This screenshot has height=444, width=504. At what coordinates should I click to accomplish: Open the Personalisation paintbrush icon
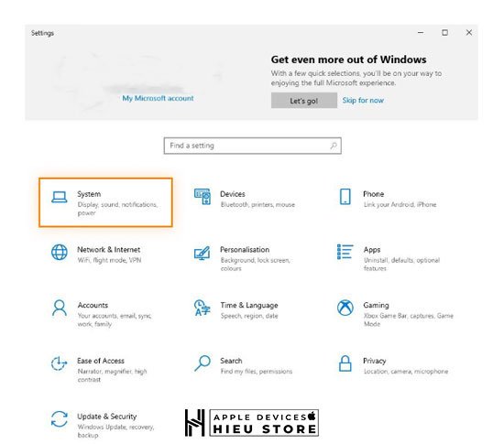click(203, 253)
